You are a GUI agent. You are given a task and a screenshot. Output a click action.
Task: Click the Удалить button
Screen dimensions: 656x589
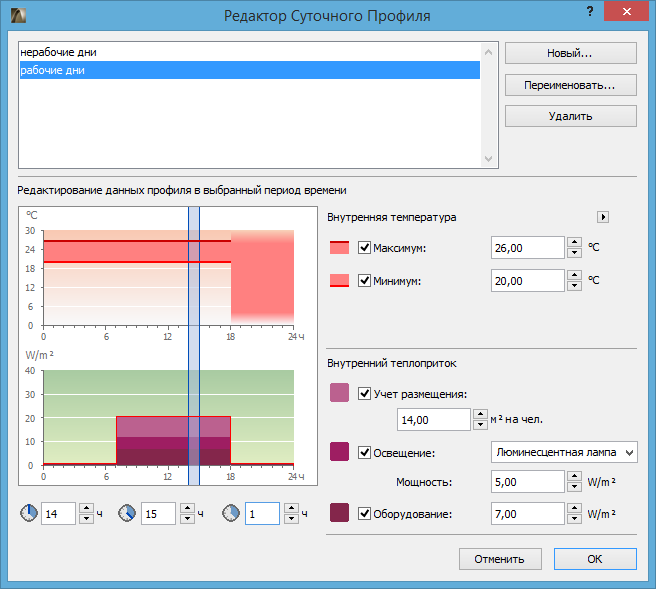(x=571, y=116)
